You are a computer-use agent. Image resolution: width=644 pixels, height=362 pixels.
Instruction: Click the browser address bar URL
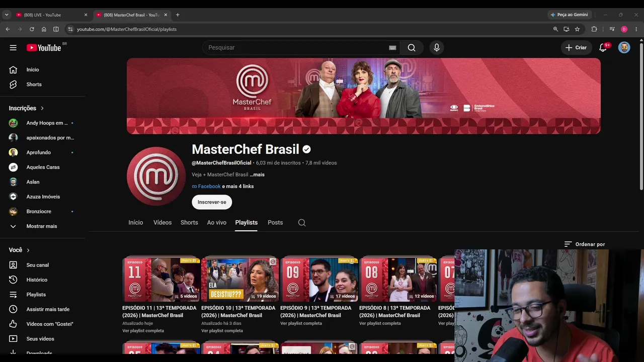tap(127, 29)
